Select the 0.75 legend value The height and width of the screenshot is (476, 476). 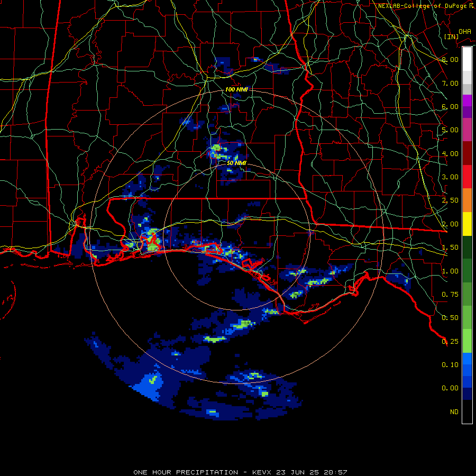click(x=450, y=295)
